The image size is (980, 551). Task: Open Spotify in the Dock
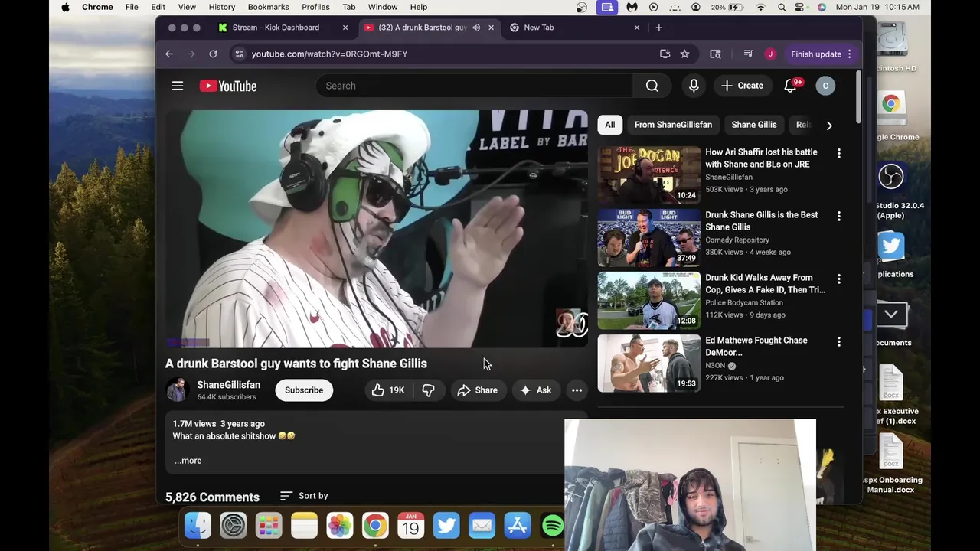click(552, 525)
